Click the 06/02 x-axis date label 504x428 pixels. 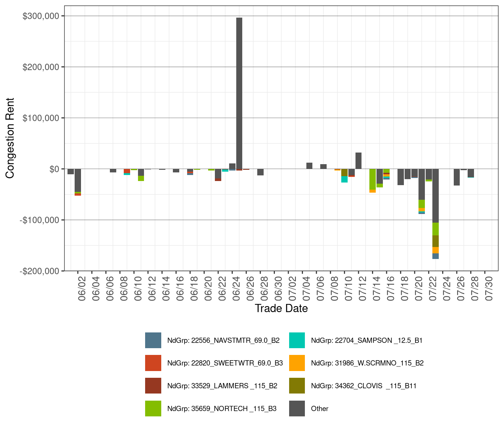82,288
